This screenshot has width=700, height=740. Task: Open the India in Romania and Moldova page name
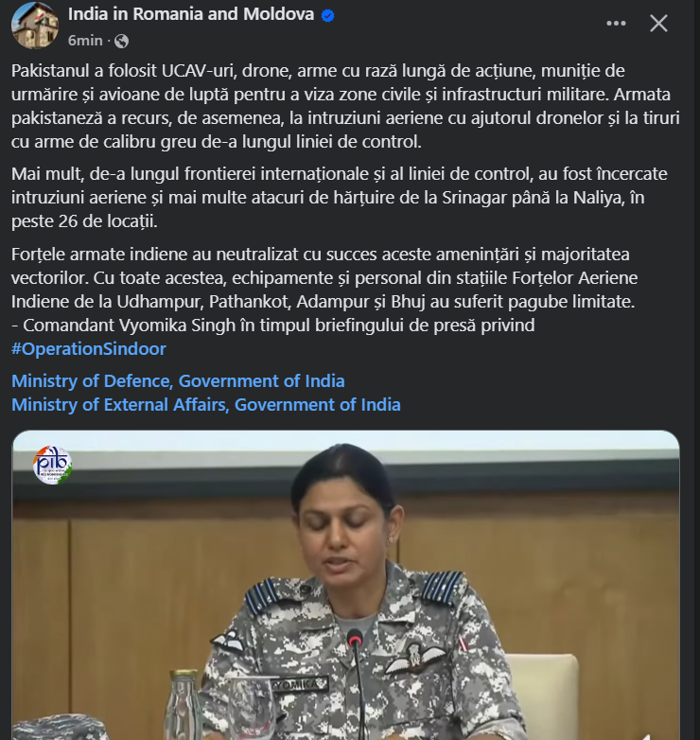[x=191, y=14]
